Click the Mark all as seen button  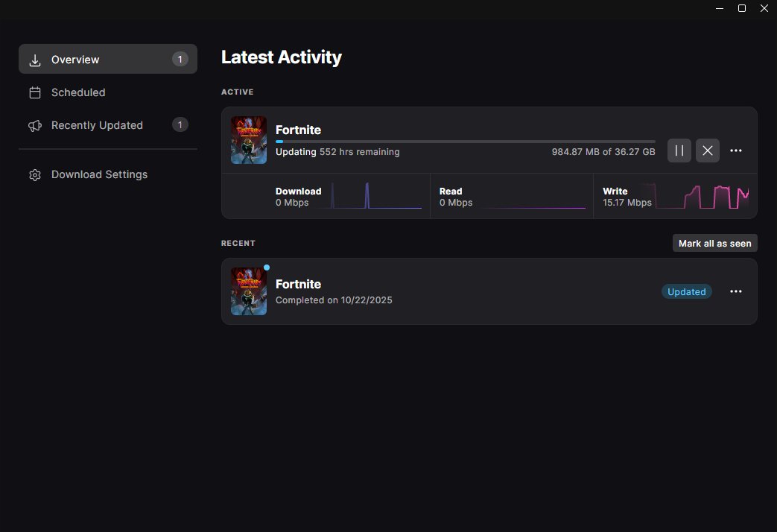click(x=714, y=243)
